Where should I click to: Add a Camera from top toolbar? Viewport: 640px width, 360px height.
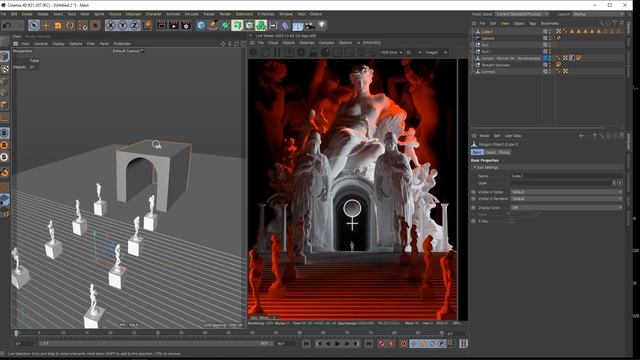click(310, 26)
